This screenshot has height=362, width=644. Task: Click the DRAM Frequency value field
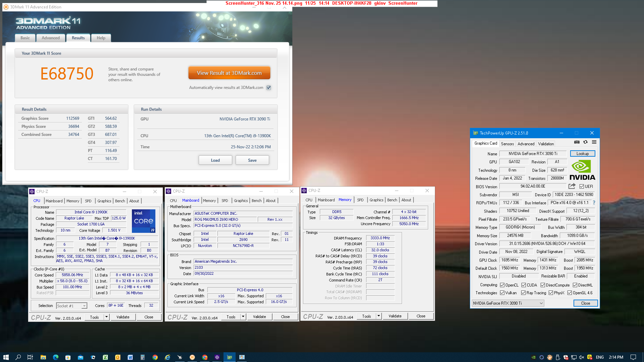coord(380,238)
